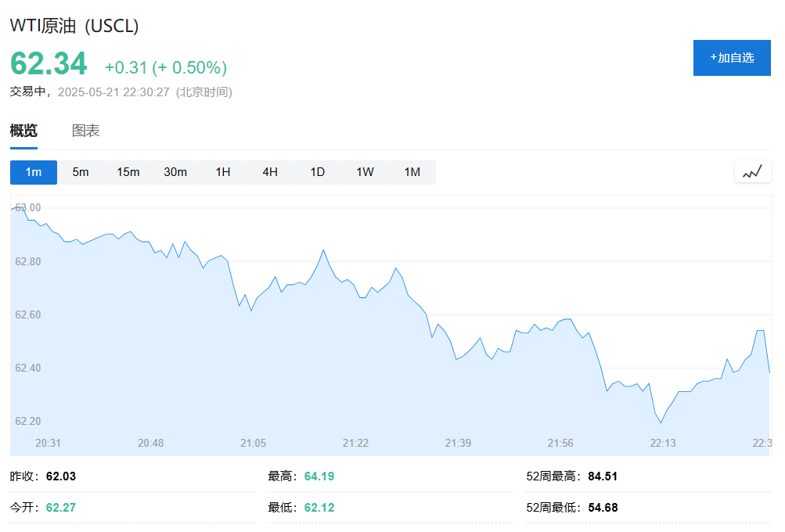The image size is (785, 532).
Task: Select the 30m interval
Action: coord(175,172)
